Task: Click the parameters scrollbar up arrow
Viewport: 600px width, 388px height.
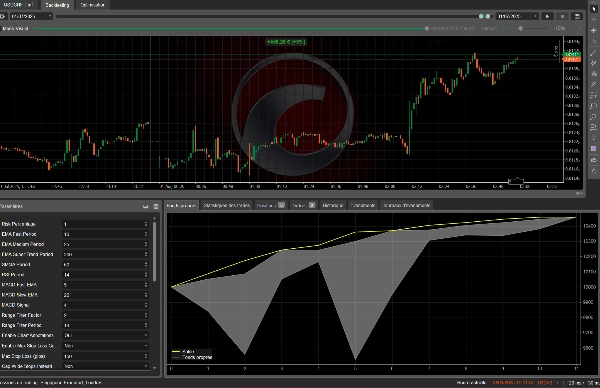Action: (x=155, y=218)
